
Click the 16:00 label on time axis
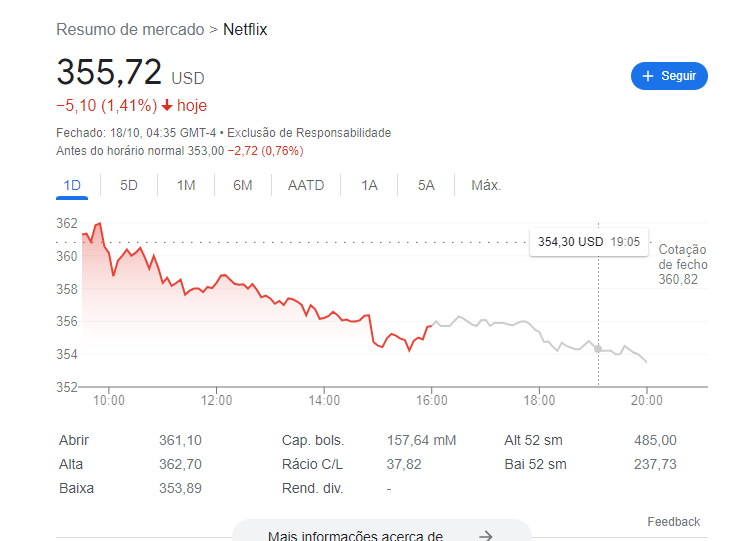pyautogui.click(x=432, y=400)
